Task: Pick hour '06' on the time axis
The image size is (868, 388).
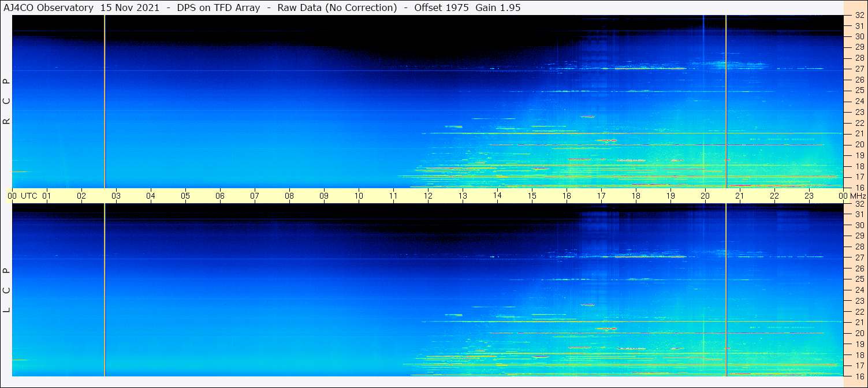Action: [220, 196]
